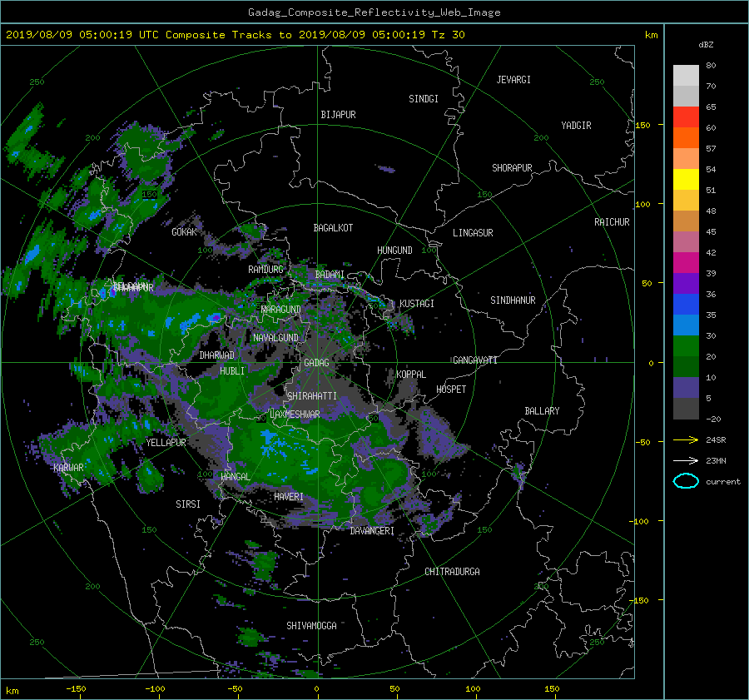Click the BADAMI city label
Image resolution: width=749 pixels, height=700 pixels.
(x=330, y=275)
